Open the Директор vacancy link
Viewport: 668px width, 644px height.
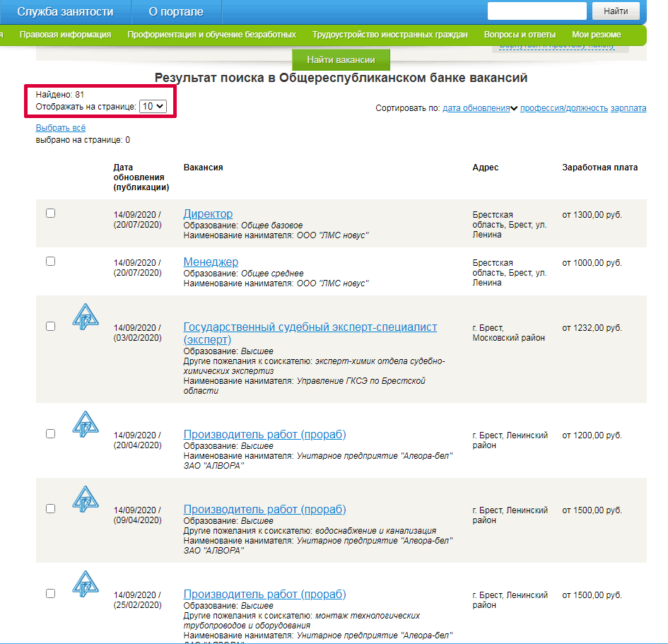pos(208,213)
